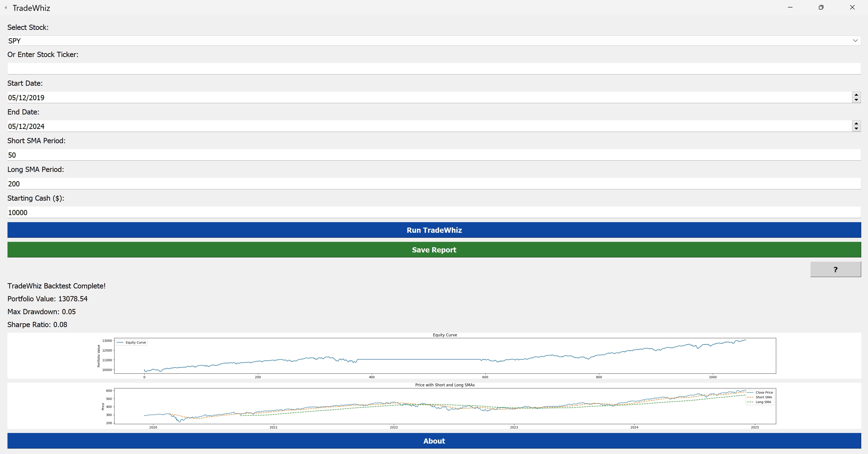Click the stock ticker text entry field
This screenshot has width=868, height=454.
point(434,69)
